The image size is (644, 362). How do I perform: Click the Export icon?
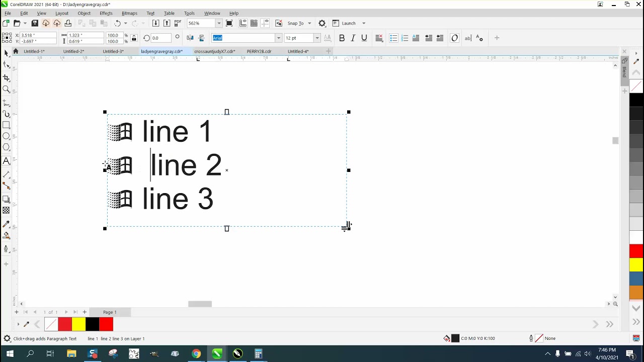point(167,23)
